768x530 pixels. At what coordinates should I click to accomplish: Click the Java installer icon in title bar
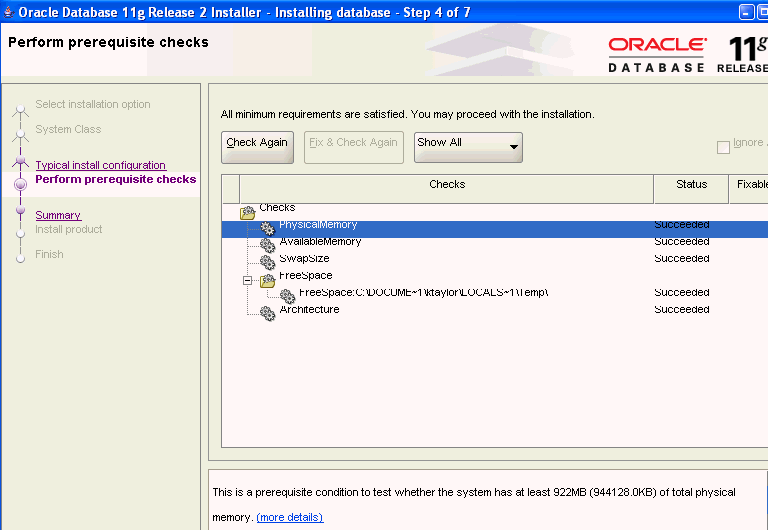(x=8, y=12)
